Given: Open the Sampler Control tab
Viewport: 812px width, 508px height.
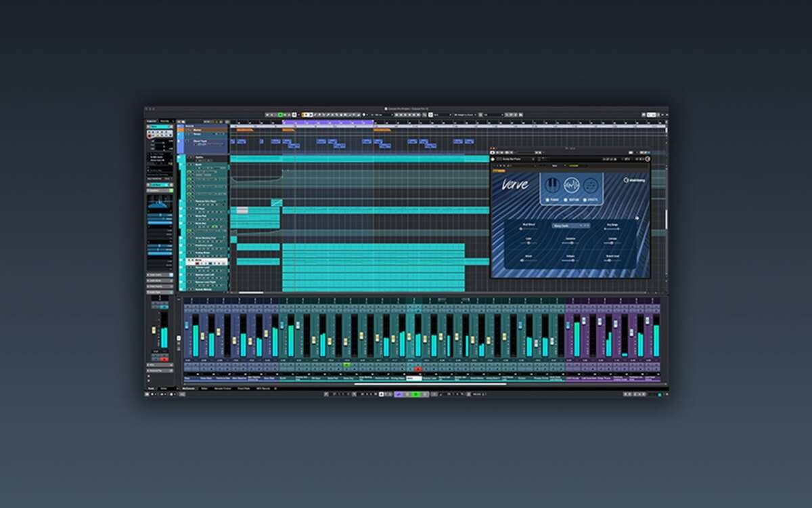Looking at the screenshot, I should [x=223, y=388].
